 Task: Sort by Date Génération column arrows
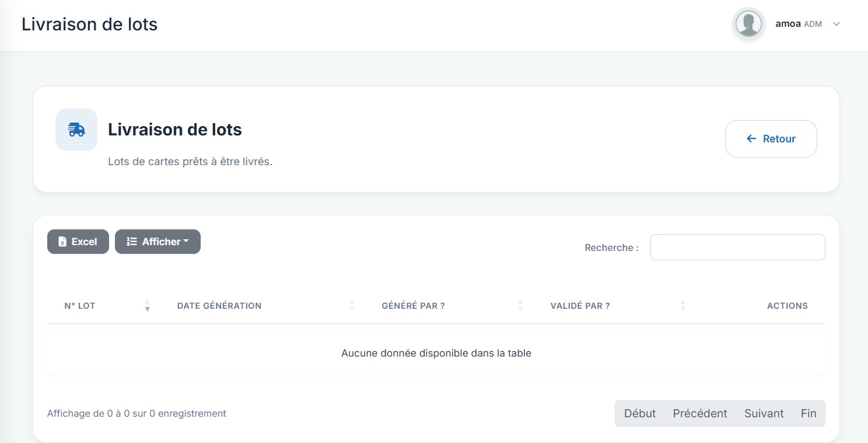click(352, 306)
